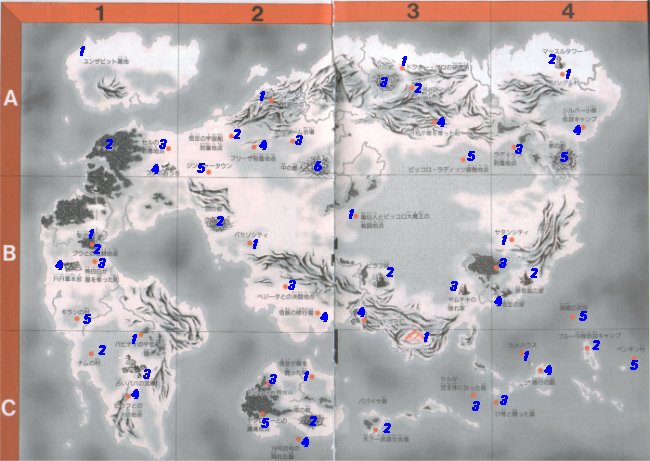Click the 悟飯の修行場 marker dot

[x=318, y=313]
